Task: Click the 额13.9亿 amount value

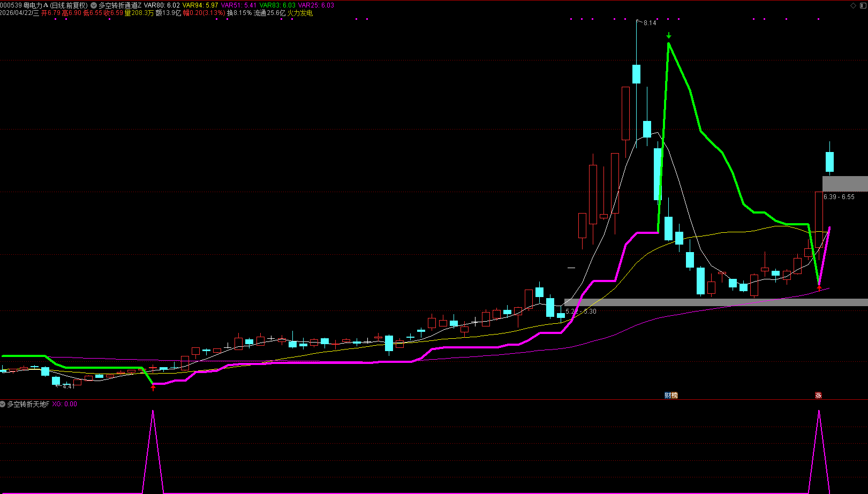Action: [168, 13]
